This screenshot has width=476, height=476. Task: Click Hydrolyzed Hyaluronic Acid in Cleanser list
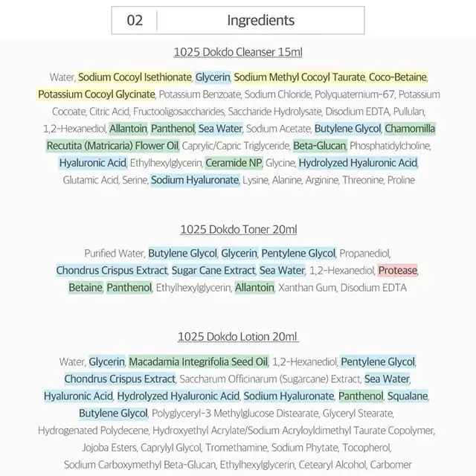[x=358, y=163]
